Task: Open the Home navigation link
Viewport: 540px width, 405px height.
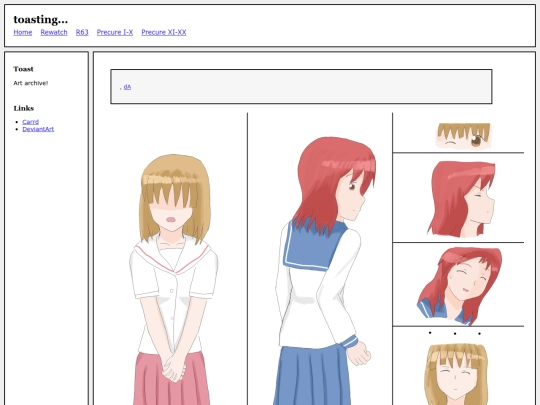Action: 23,32
